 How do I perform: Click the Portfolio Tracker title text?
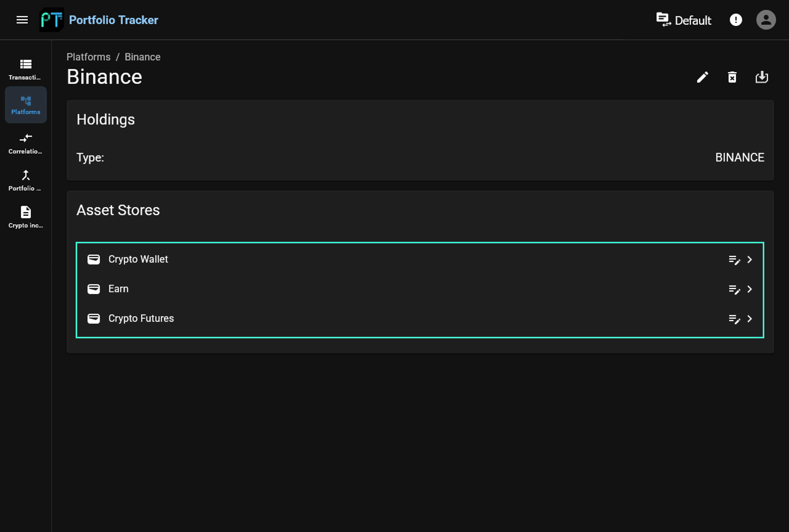113,20
